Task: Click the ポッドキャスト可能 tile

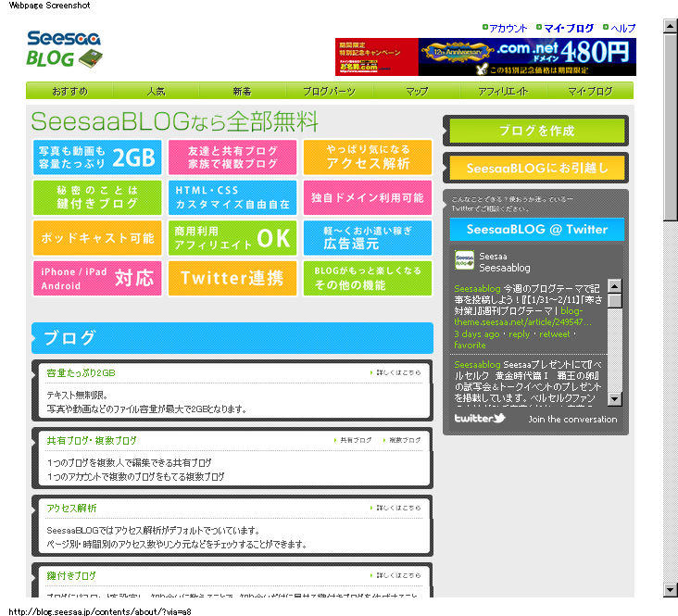Action: click(97, 237)
